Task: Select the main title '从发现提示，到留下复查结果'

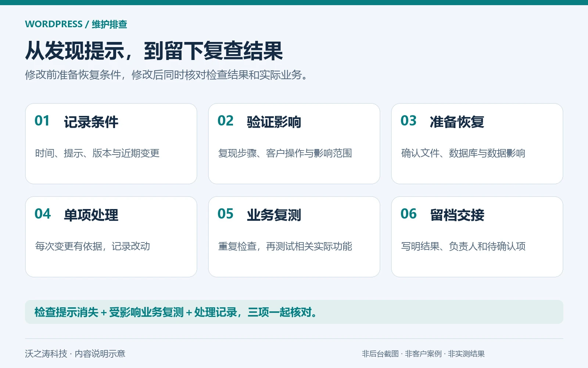Action: coord(154,51)
